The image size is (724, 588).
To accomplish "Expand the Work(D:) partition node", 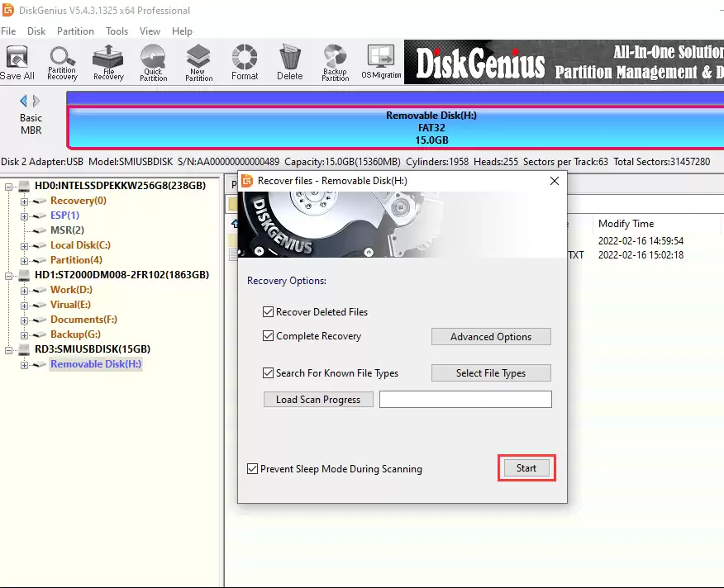I will (24, 290).
